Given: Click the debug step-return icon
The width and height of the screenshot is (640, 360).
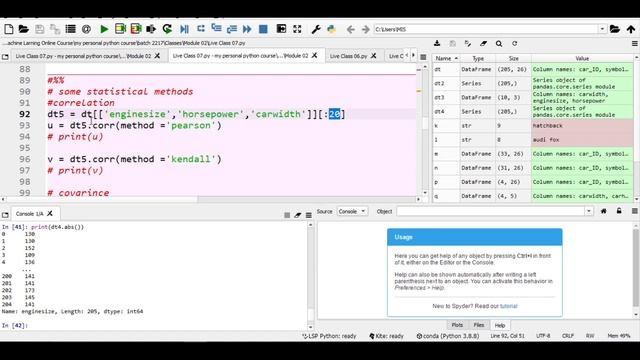Looking at the screenshot, I should point(232,29).
